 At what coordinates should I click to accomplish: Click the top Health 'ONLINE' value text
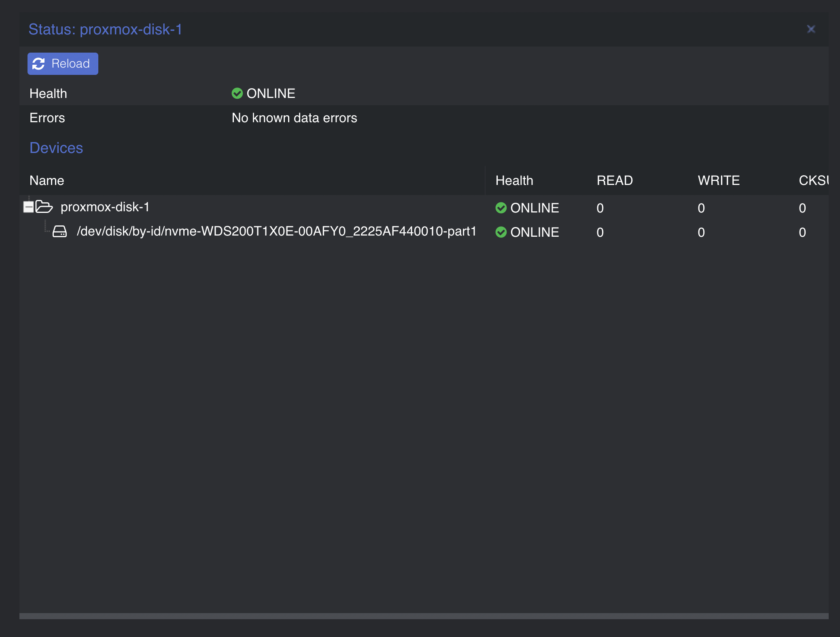click(x=271, y=93)
